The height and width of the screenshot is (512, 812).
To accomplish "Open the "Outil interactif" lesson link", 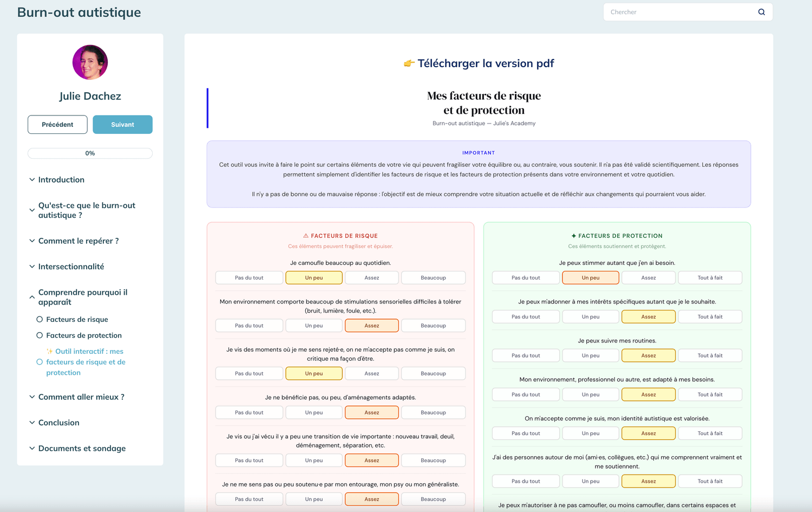I will coord(86,362).
